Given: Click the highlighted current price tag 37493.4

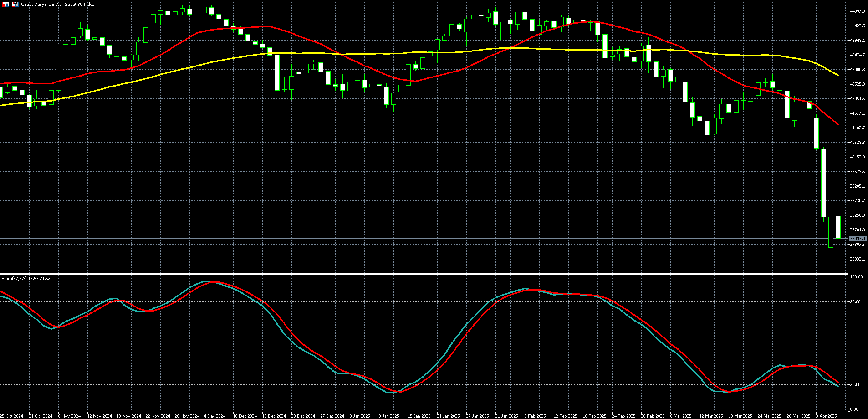Looking at the screenshot, I should pos(858,239).
